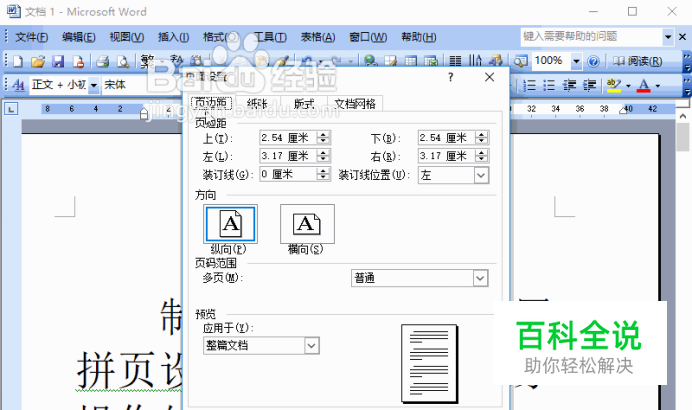The width and height of the screenshot is (692, 410).
Task: Open Styles and Formatting AA icon
Action: tap(19, 84)
